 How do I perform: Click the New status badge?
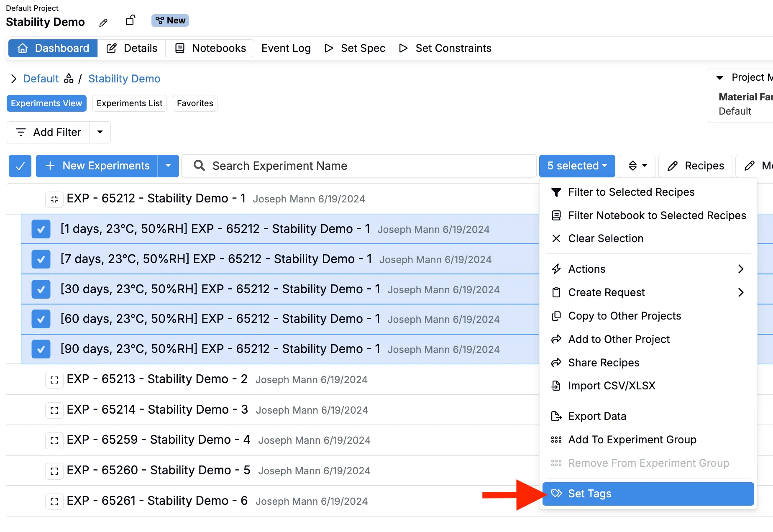pyautogui.click(x=170, y=20)
